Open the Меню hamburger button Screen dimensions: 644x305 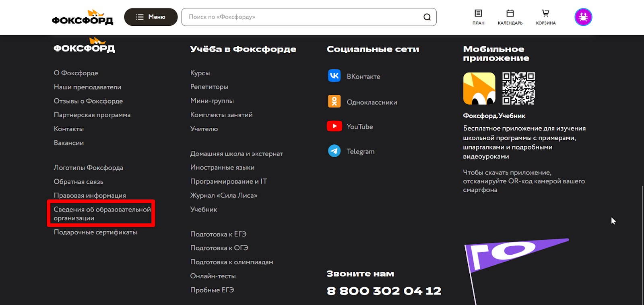point(151,17)
